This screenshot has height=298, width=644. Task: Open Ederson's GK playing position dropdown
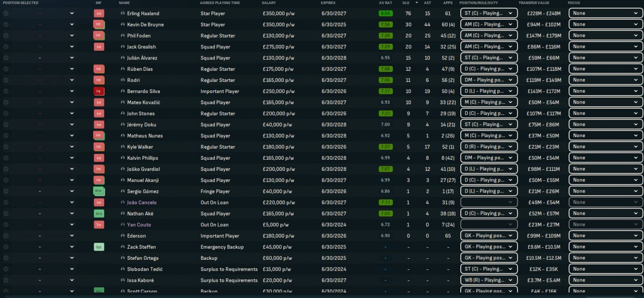(489, 236)
